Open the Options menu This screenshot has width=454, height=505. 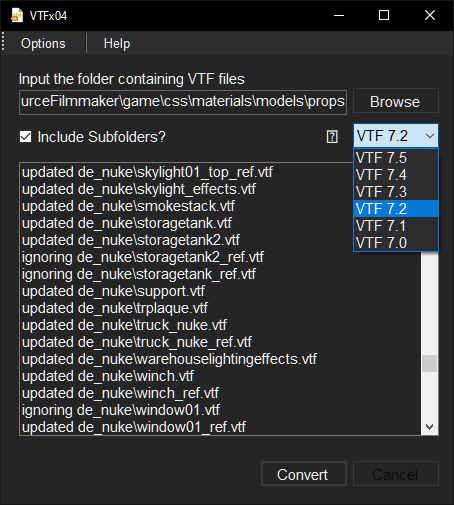pos(43,43)
